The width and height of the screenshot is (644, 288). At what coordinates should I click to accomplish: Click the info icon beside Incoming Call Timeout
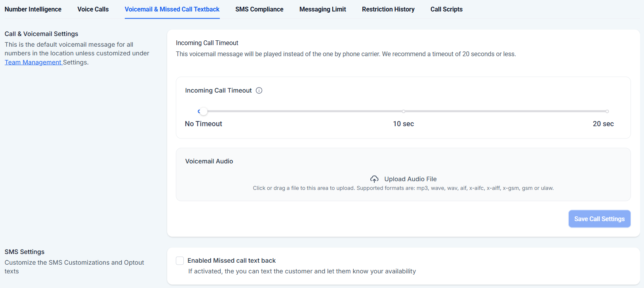coord(259,91)
